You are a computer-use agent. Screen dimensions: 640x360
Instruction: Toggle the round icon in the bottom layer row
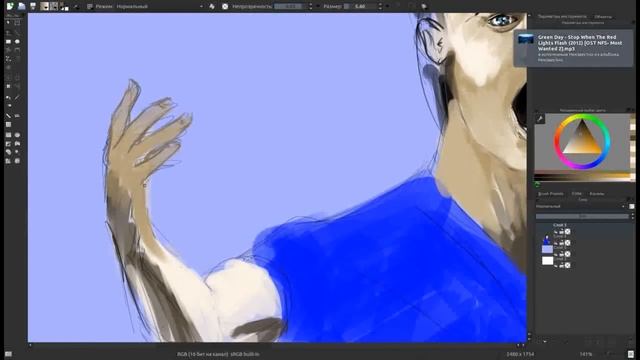coord(567,265)
